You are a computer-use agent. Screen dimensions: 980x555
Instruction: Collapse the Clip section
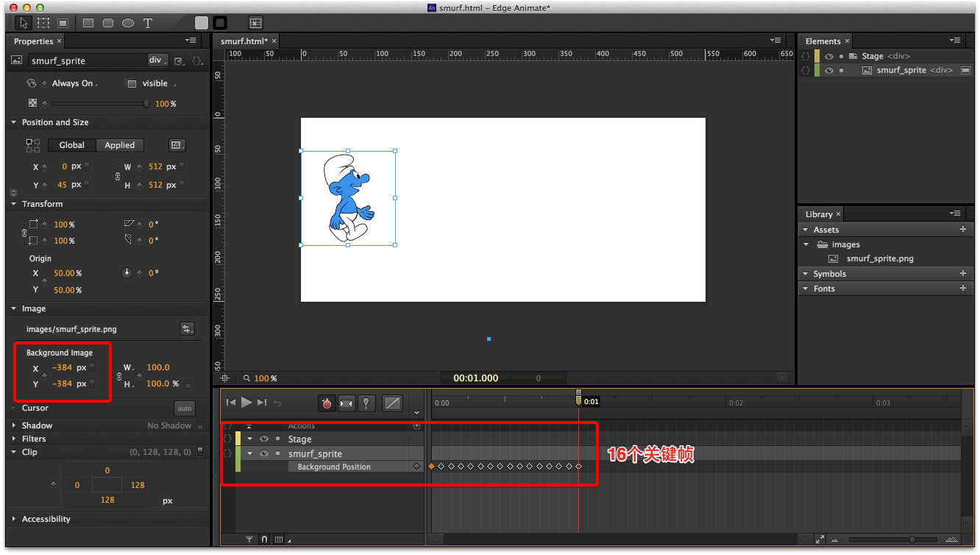coord(14,452)
